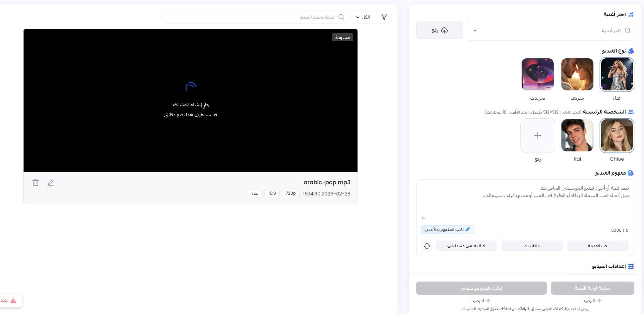The image size is (644, 314).
Task: Click the warning triangle report icon
Action: pos(14,300)
